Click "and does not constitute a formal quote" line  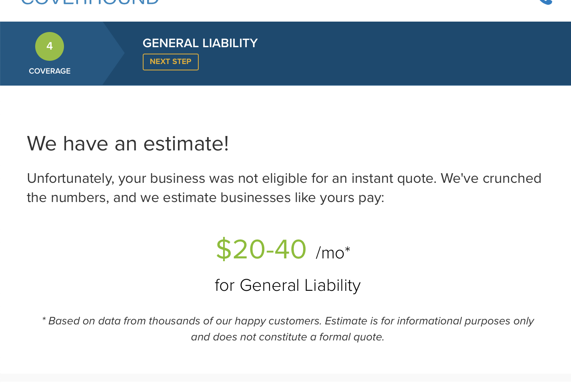(287, 337)
